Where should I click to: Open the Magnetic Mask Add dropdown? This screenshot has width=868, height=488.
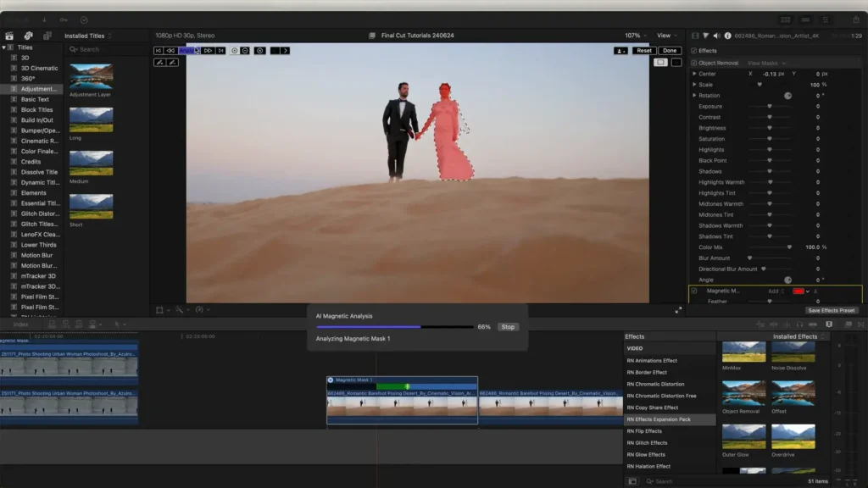[x=776, y=291]
